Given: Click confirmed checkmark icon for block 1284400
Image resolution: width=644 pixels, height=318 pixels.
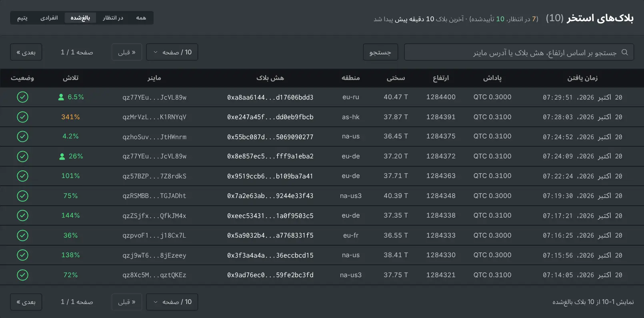Looking at the screenshot, I should point(23,97).
